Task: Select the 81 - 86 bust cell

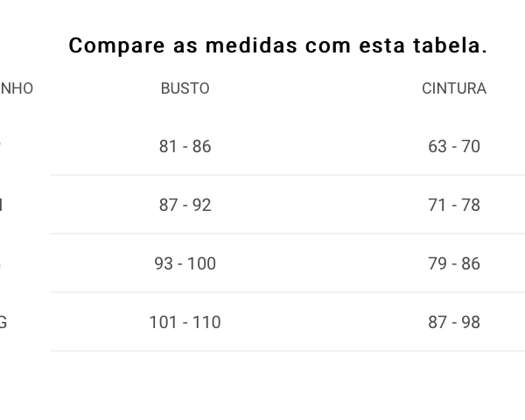Action: pyautogui.click(x=185, y=146)
